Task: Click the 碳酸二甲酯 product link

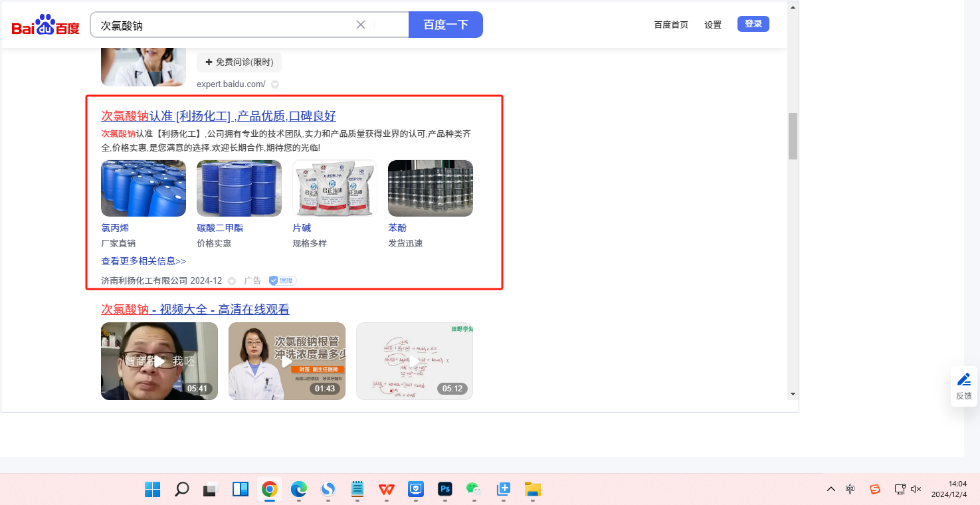Action: click(x=220, y=228)
